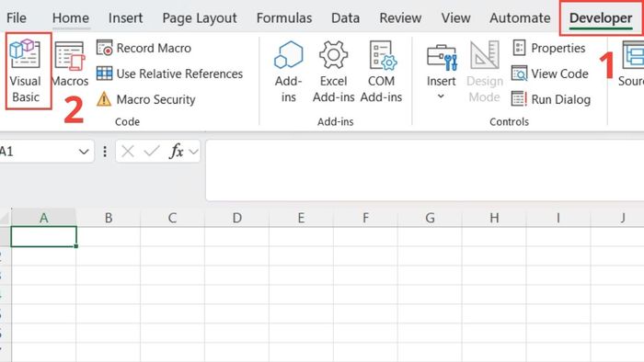Open control Properties
Viewport: 644px width, 362px height.
click(x=548, y=48)
